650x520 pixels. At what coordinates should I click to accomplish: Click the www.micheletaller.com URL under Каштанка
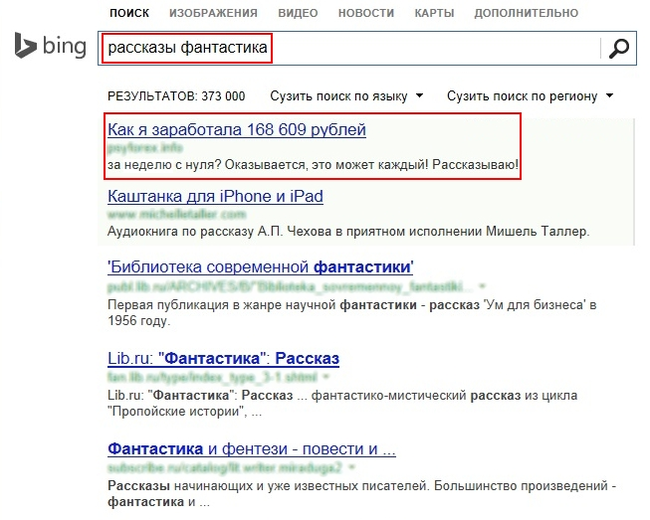[x=176, y=215]
